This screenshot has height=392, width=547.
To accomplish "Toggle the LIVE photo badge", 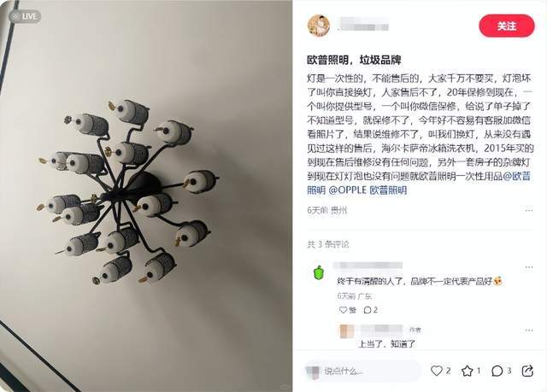I will 25,16.
